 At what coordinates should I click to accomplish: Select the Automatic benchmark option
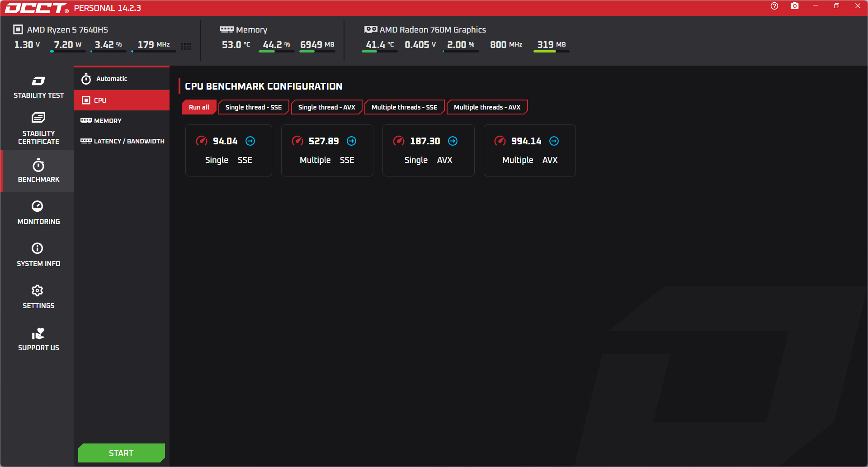click(122, 79)
